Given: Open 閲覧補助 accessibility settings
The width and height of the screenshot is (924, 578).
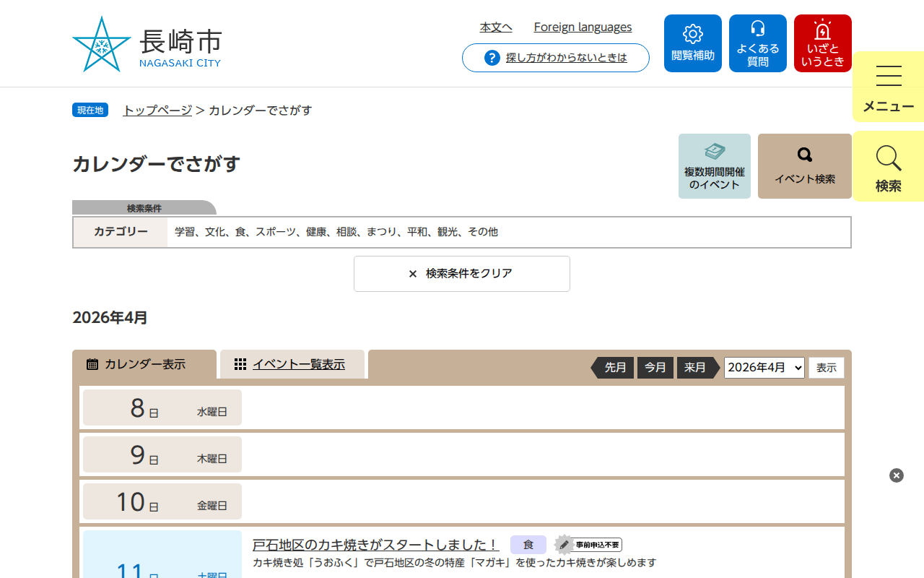Looking at the screenshot, I should point(692,43).
